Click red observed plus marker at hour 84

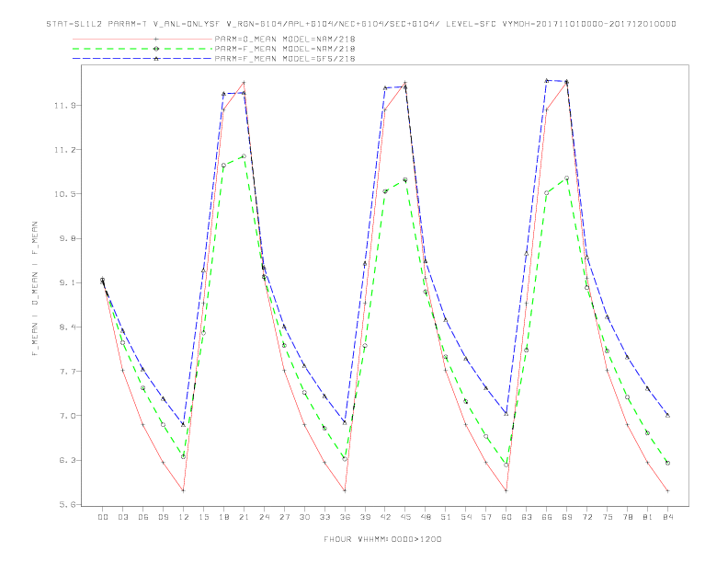tap(667, 490)
